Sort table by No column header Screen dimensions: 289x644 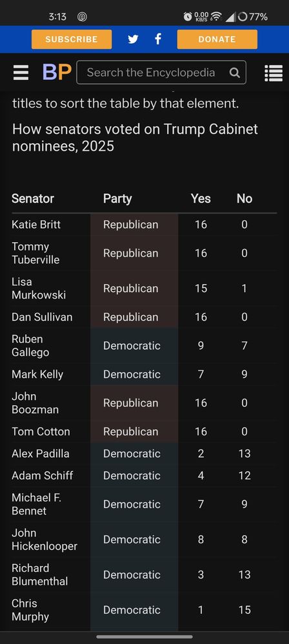[244, 199]
